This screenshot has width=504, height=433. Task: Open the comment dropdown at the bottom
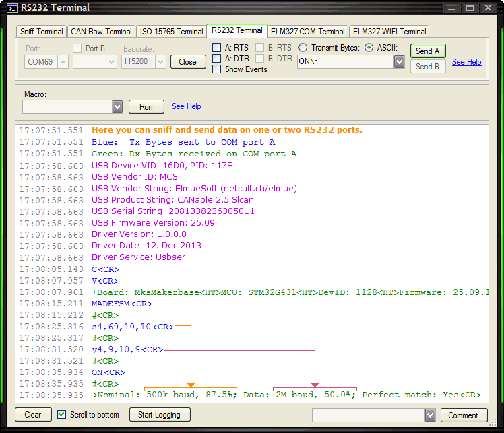[431, 415]
